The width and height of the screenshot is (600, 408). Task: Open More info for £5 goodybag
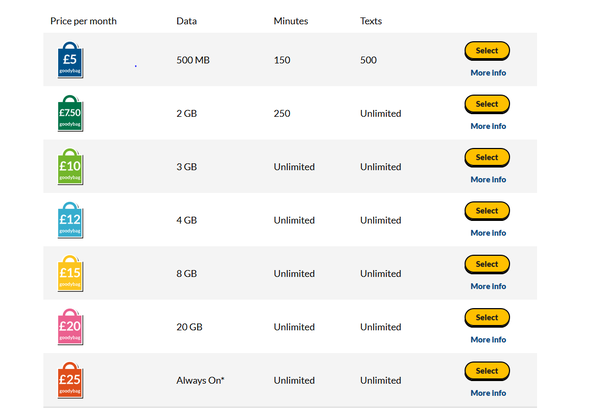(488, 73)
